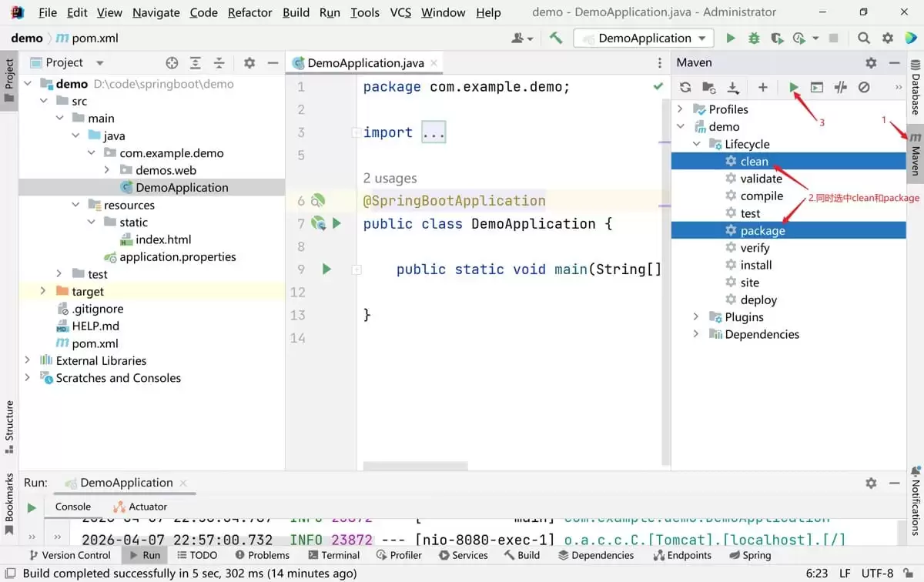Open the Refactor menu

250,12
